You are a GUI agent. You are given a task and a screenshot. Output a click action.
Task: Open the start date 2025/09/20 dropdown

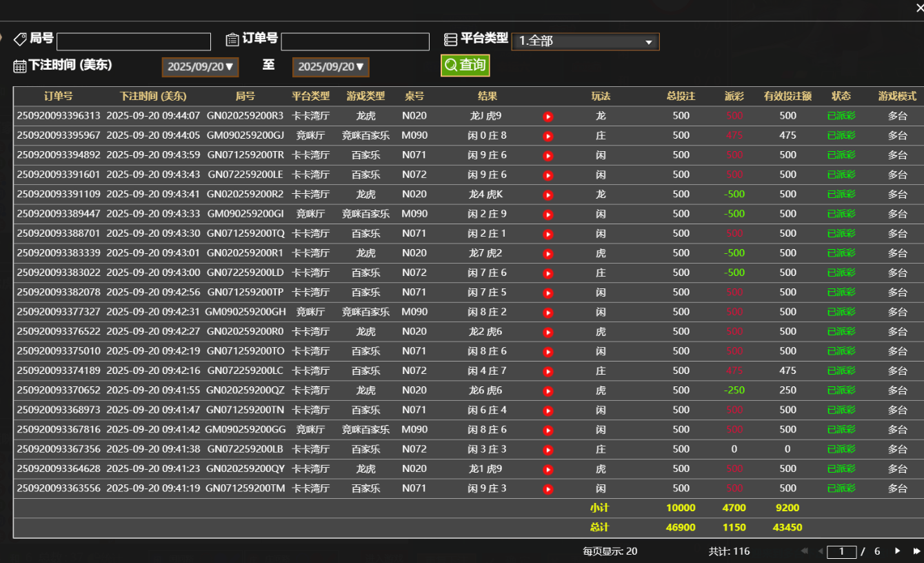(x=200, y=67)
